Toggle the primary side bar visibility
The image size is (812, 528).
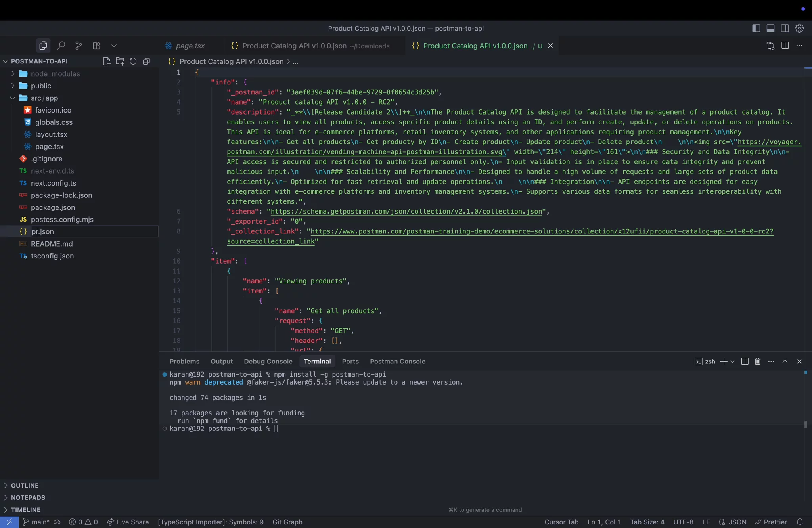coord(755,28)
